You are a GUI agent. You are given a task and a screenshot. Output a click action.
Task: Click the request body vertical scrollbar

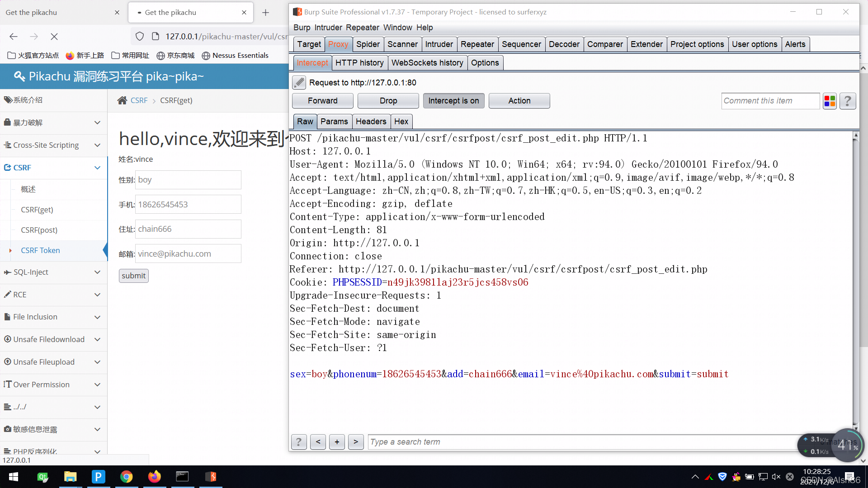click(x=856, y=281)
